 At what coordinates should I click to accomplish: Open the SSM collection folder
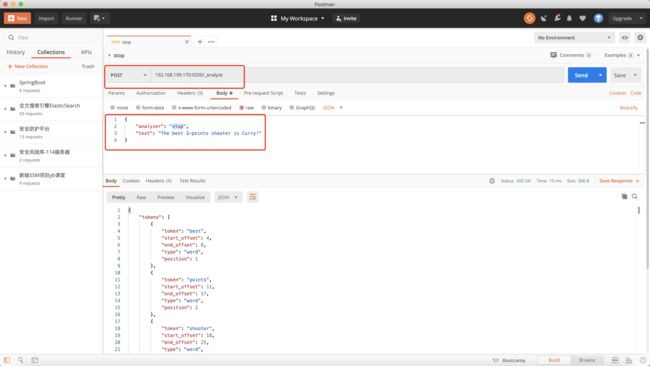click(51, 179)
